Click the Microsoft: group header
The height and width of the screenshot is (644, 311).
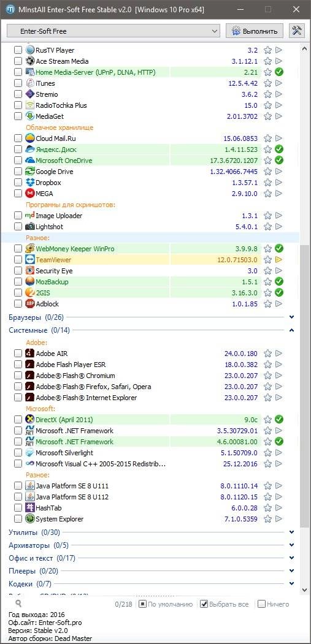tap(40, 409)
